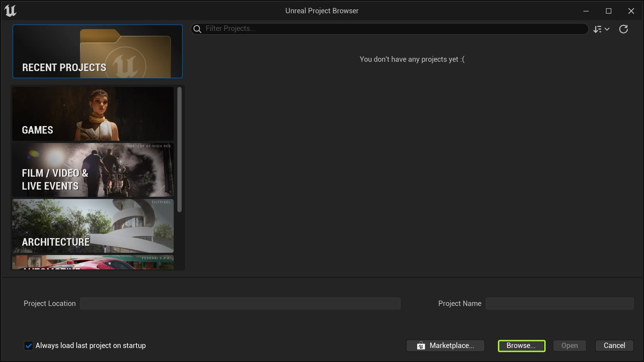
Task: Choose the Architecture category
Action: pos(93,226)
